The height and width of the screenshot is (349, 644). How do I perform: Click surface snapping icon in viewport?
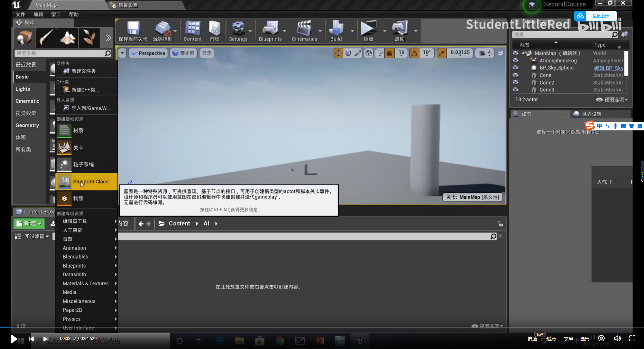click(x=380, y=53)
